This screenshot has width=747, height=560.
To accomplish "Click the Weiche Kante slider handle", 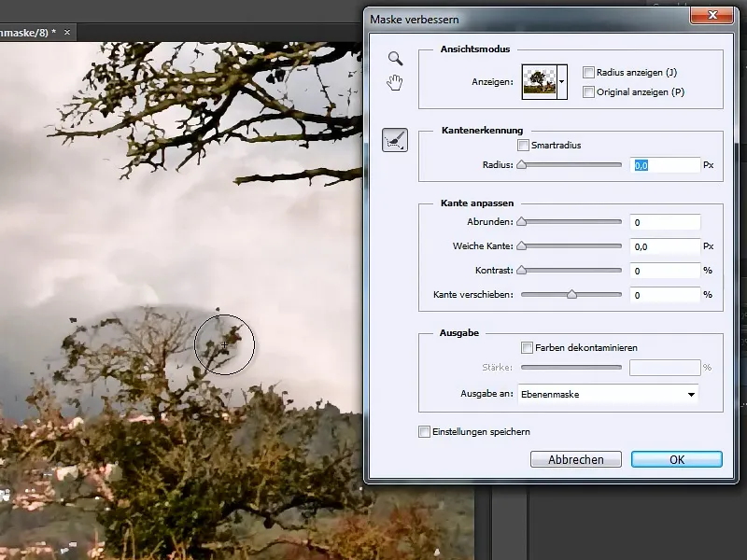I will [x=522, y=245].
